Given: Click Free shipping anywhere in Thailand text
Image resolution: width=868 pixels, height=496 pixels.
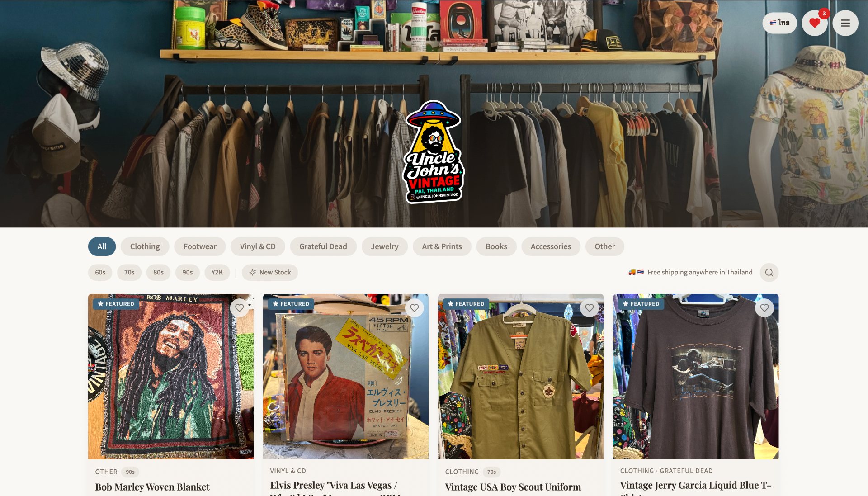Looking at the screenshot, I should point(700,272).
